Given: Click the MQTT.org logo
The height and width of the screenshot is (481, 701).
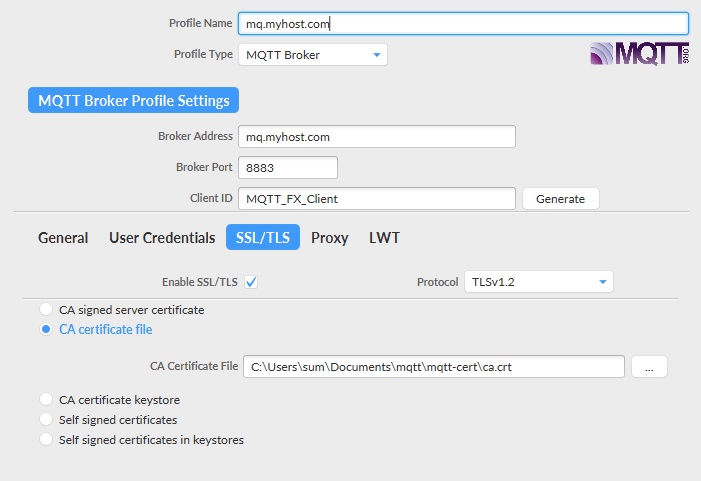Looking at the screenshot, I should tap(640, 54).
